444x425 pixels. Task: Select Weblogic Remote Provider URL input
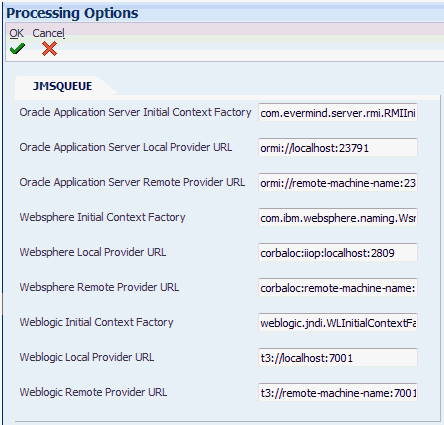pos(338,393)
